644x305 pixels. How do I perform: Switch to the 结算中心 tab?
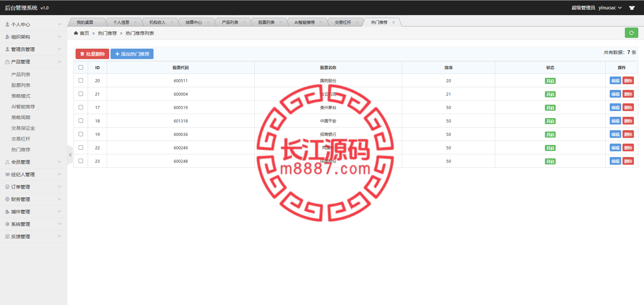coord(194,22)
